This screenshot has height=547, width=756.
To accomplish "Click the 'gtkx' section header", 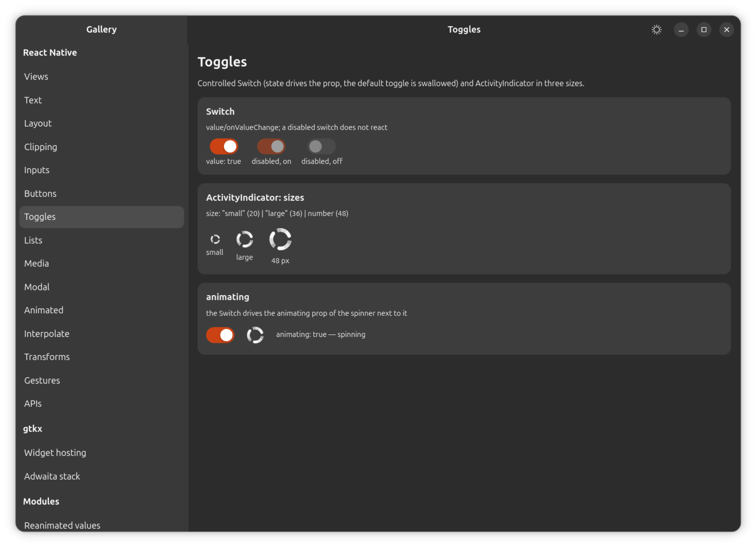I will (33, 429).
